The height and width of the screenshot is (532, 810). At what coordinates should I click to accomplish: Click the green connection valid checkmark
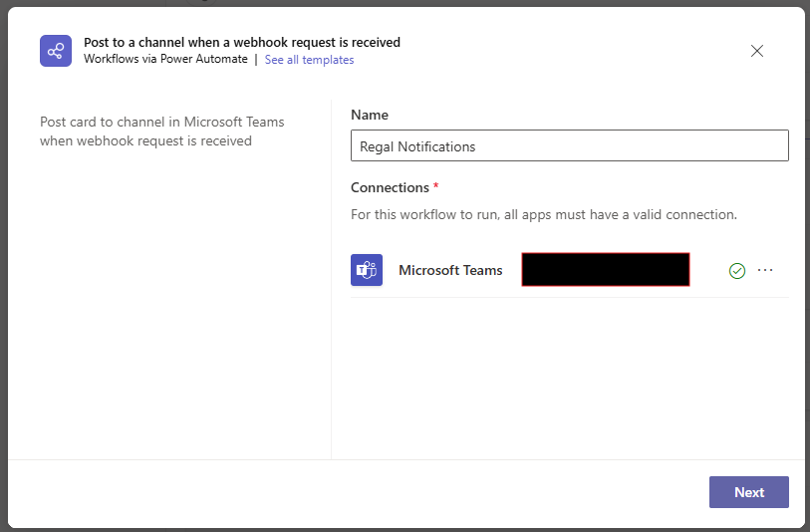tap(736, 270)
